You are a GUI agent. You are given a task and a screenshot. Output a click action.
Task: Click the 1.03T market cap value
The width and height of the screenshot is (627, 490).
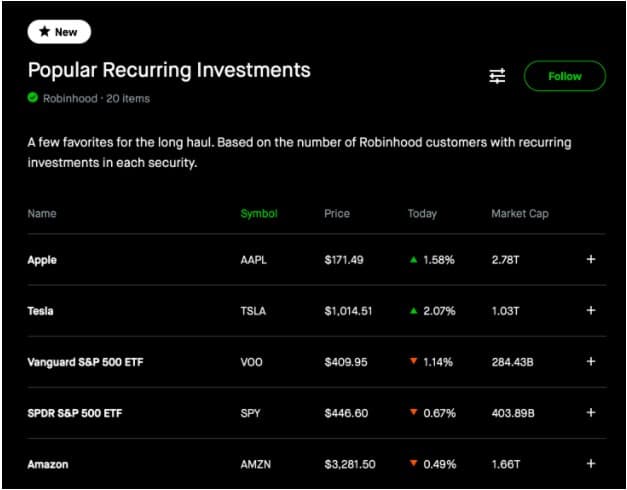click(505, 311)
